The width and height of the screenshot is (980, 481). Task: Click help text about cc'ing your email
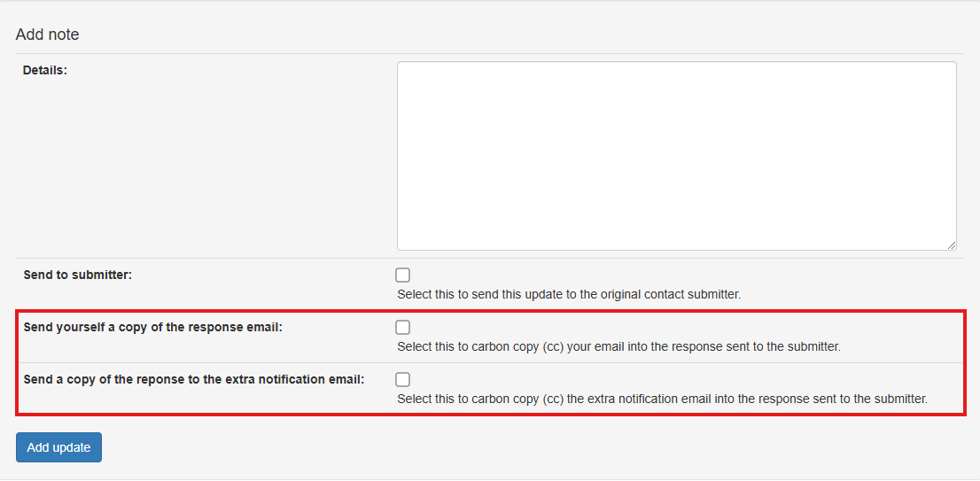pyautogui.click(x=618, y=346)
